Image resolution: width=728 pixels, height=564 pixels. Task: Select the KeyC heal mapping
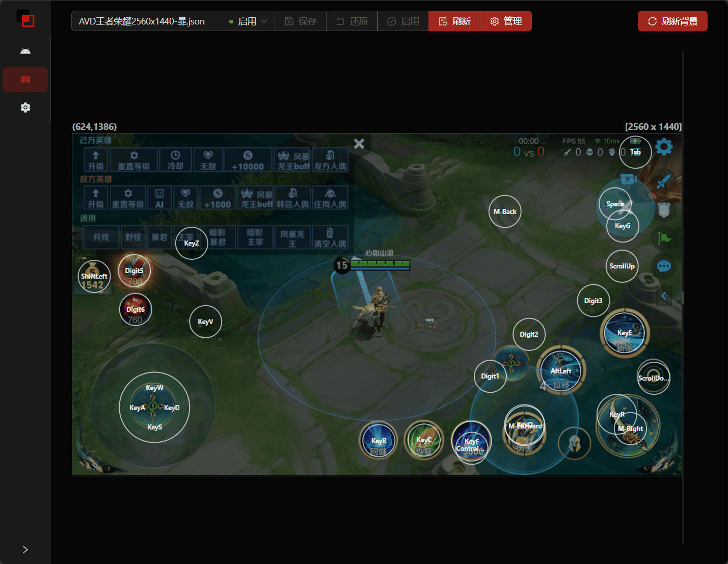(x=424, y=440)
